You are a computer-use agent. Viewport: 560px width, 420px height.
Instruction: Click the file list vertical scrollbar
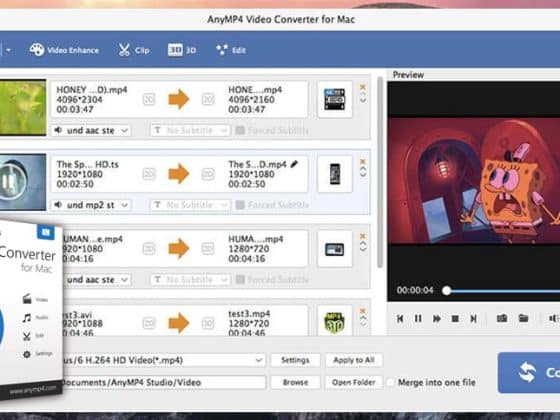click(380, 172)
